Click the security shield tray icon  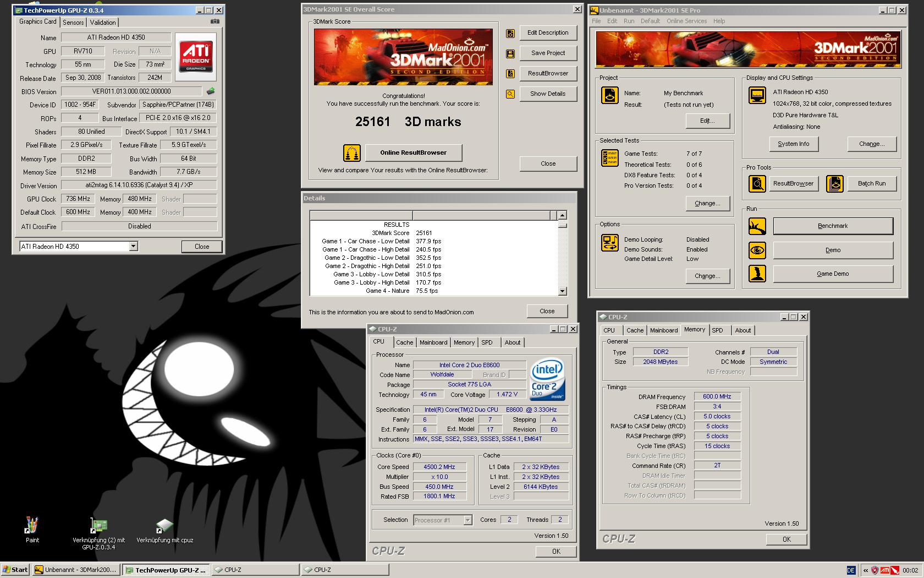coord(875,570)
